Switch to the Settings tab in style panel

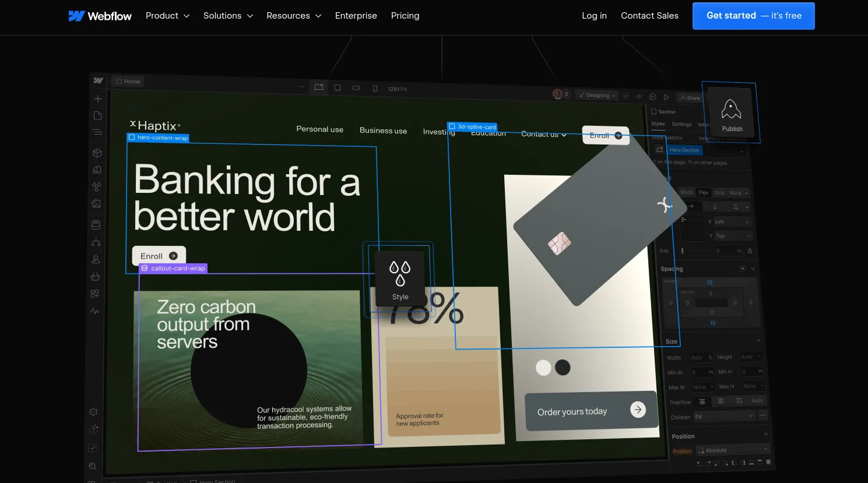click(x=681, y=124)
